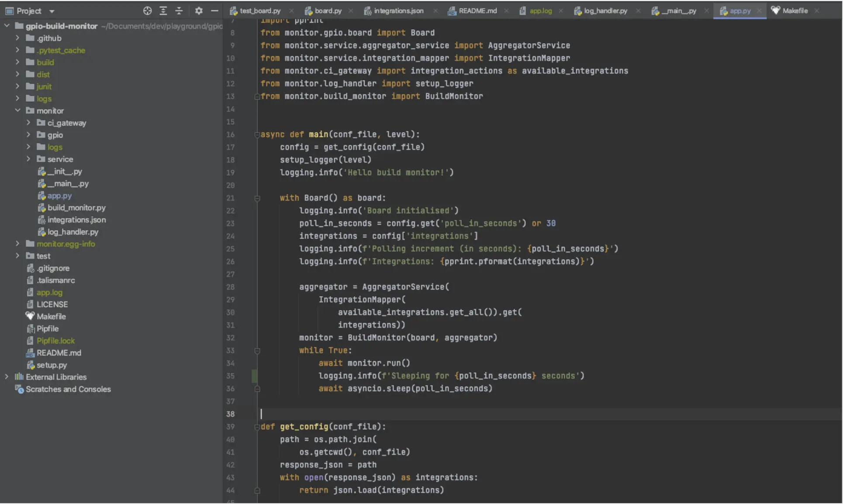Collapse the gpio-build-monitor project root
This screenshot has height=504, width=843.
7,26
